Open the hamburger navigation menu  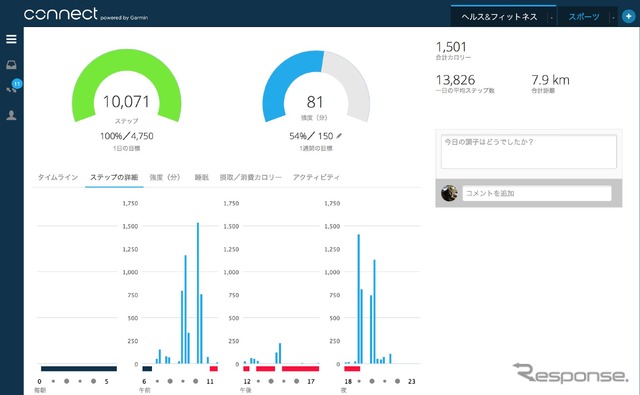(11, 39)
